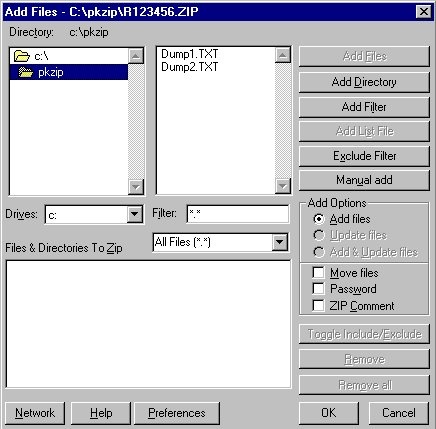This screenshot has height=429, width=436.
Task: Enable the Password checkbox
Action: (318, 289)
